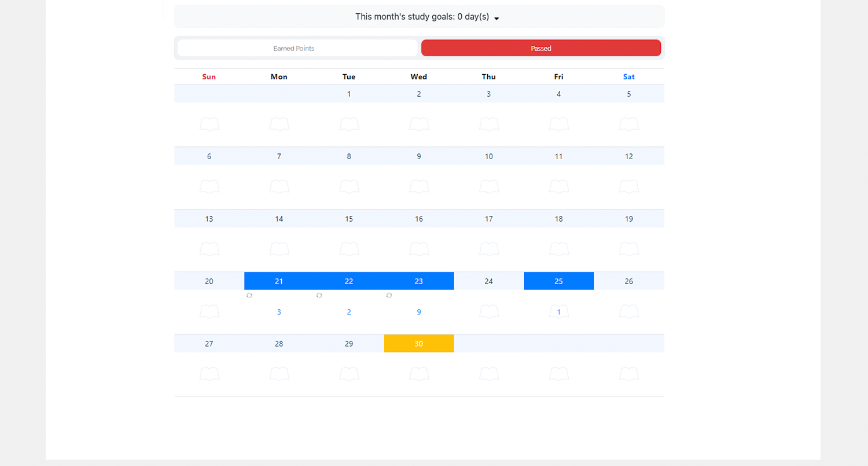Open the blue number 3 under Monday 21
Screen dimensions: 868x466
click(279, 312)
